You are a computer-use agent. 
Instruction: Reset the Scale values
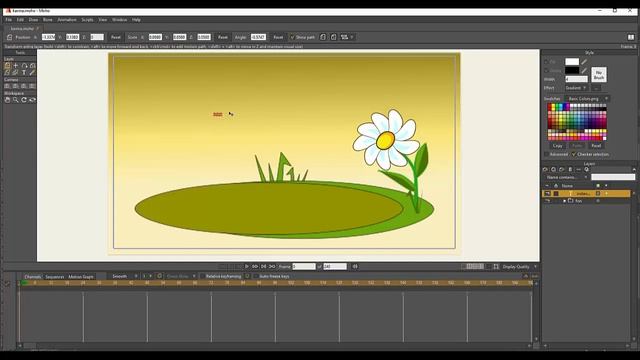pyautogui.click(x=222, y=37)
